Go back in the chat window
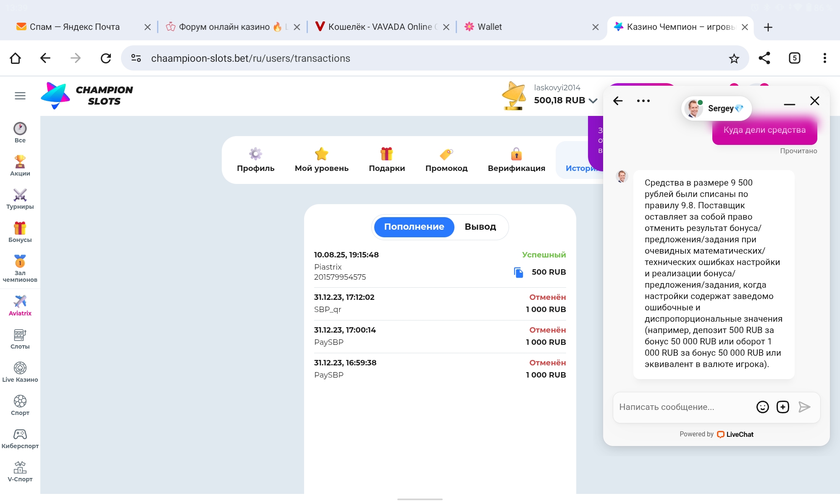 (618, 101)
